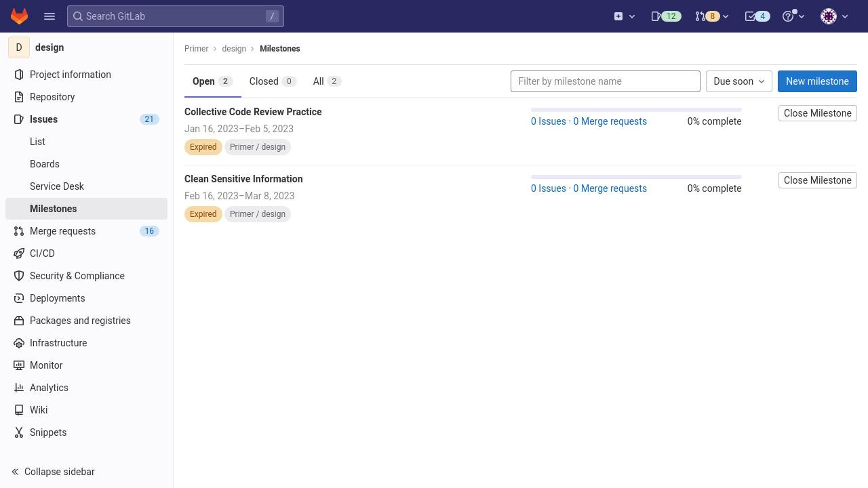Click CI/CD rocket icon

(19, 253)
